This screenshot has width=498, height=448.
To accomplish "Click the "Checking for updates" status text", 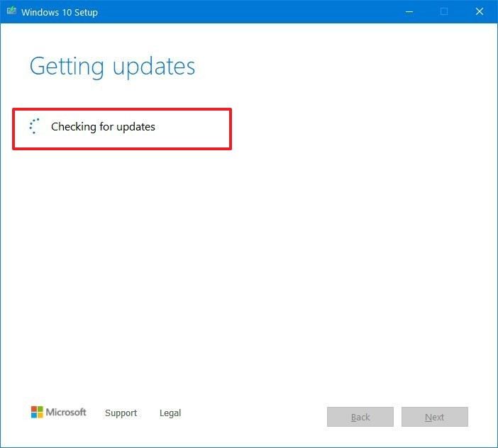I will tap(104, 127).
